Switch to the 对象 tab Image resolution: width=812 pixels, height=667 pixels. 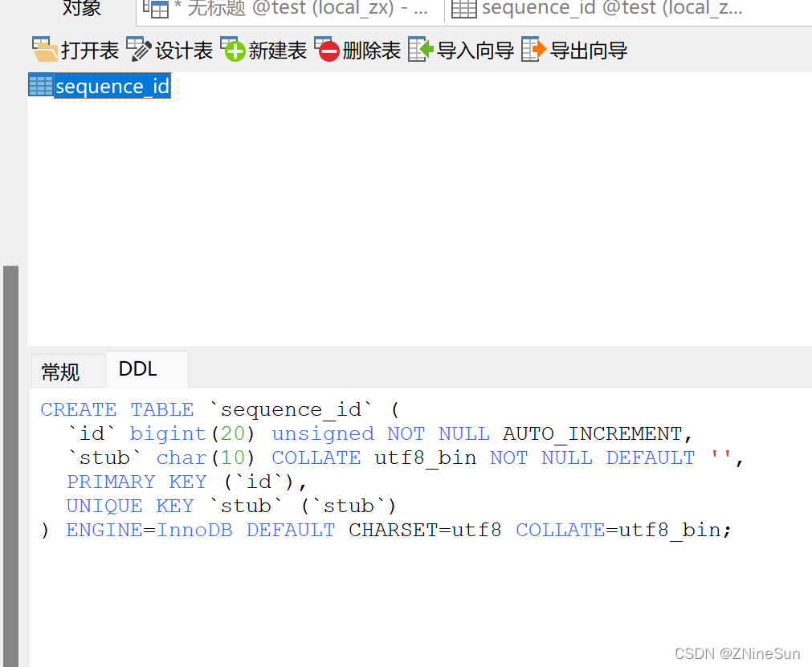pyautogui.click(x=81, y=8)
